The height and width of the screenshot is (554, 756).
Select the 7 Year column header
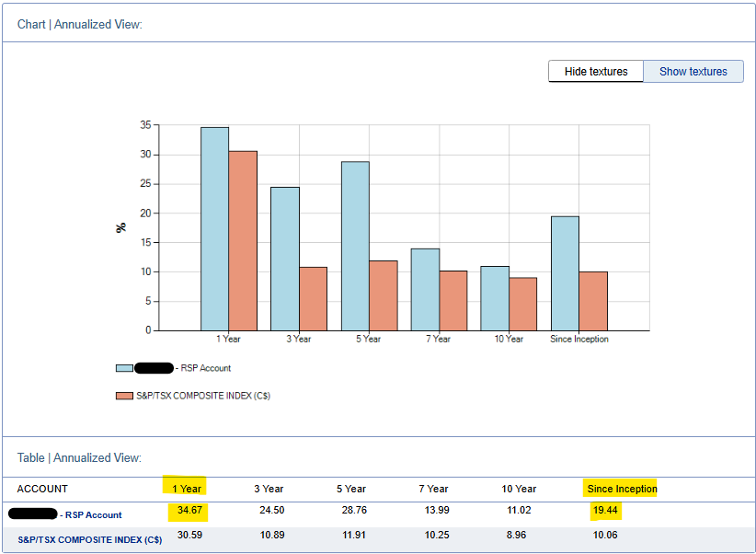pos(433,489)
